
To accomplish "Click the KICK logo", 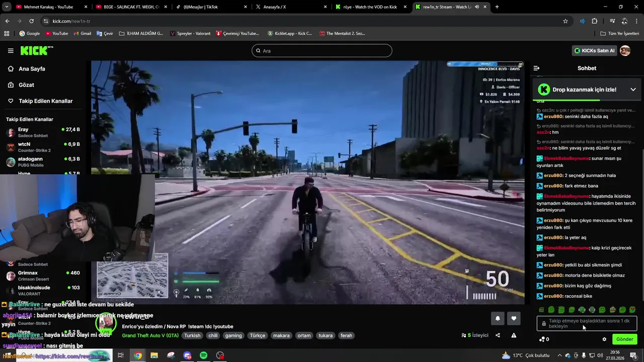I will point(36,50).
